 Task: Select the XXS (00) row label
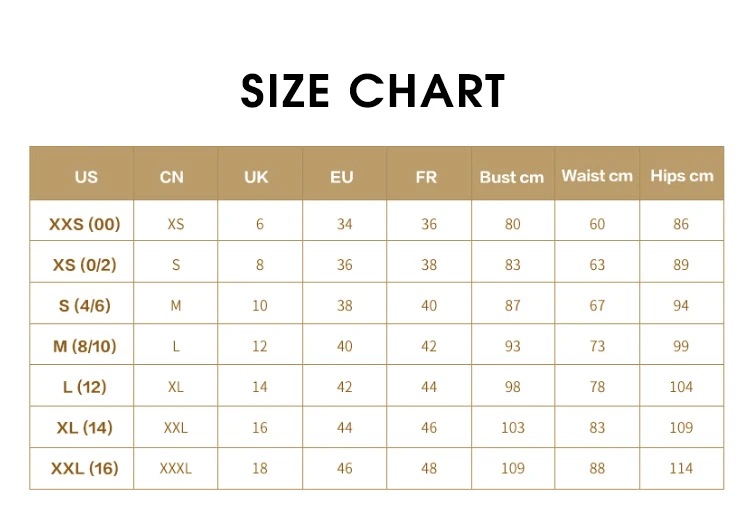coord(85,224)
